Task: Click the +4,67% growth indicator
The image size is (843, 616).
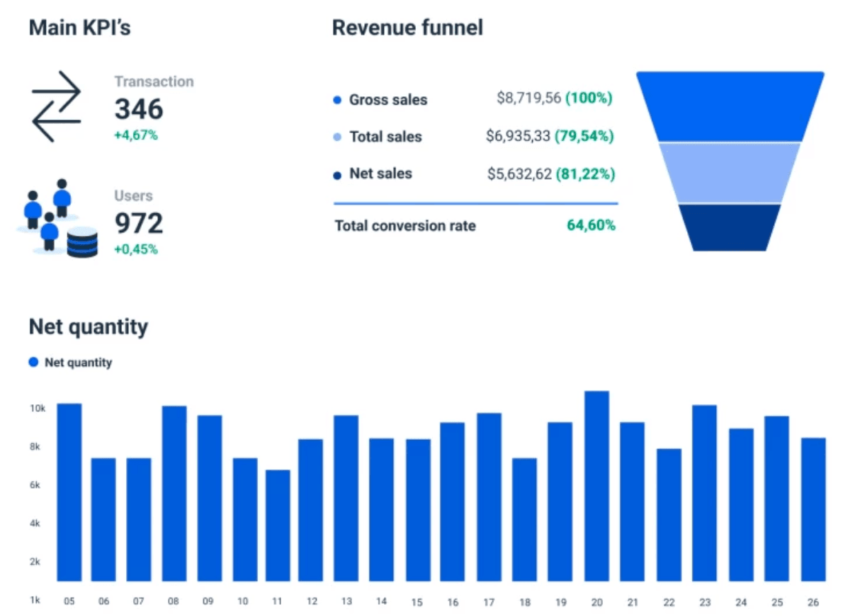Action: (x=135, y=135)
